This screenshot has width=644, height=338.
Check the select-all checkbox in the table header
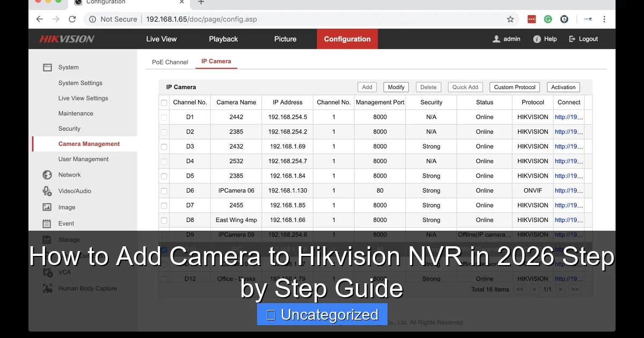tap(164, 102)
